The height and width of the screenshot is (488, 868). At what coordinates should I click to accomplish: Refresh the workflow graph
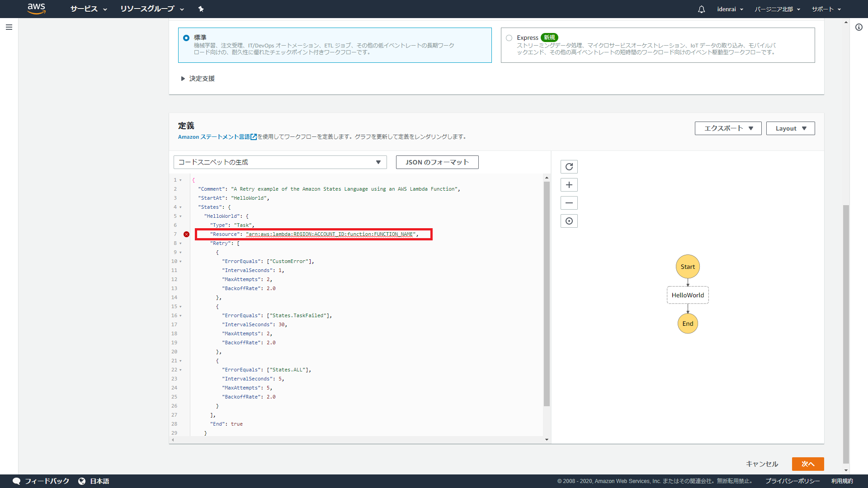(569, 167)
